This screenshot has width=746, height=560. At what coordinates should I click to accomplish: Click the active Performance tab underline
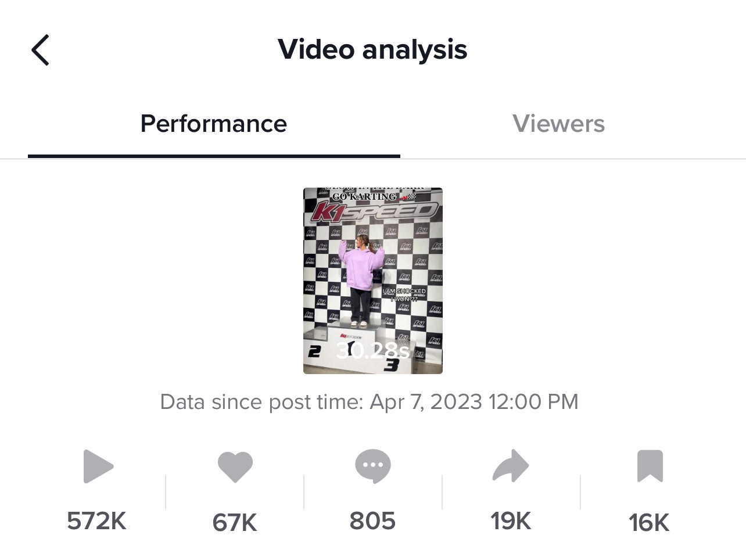click(x=214, y=156)
